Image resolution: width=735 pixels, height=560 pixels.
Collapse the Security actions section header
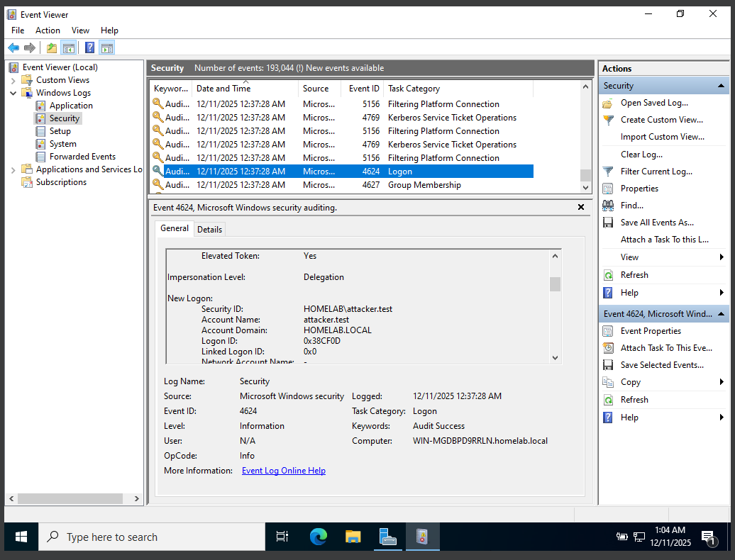click(x=722, y=86)
